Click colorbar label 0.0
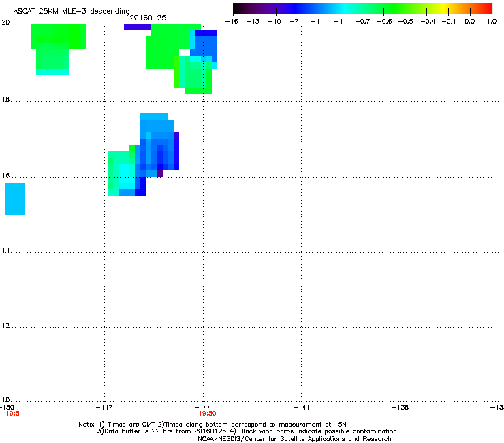This screenshot has width=504, height=443. (470, 22)
